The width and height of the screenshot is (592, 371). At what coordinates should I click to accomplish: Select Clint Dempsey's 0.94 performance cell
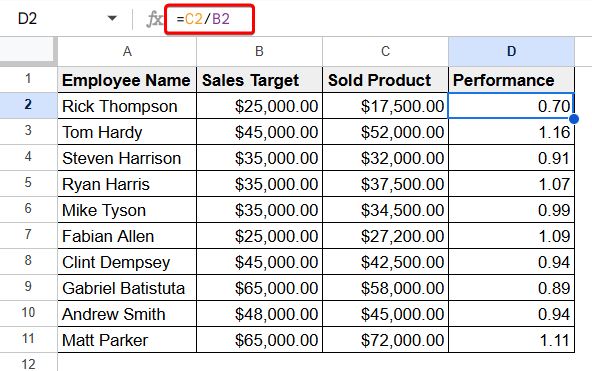coord(512,262)
